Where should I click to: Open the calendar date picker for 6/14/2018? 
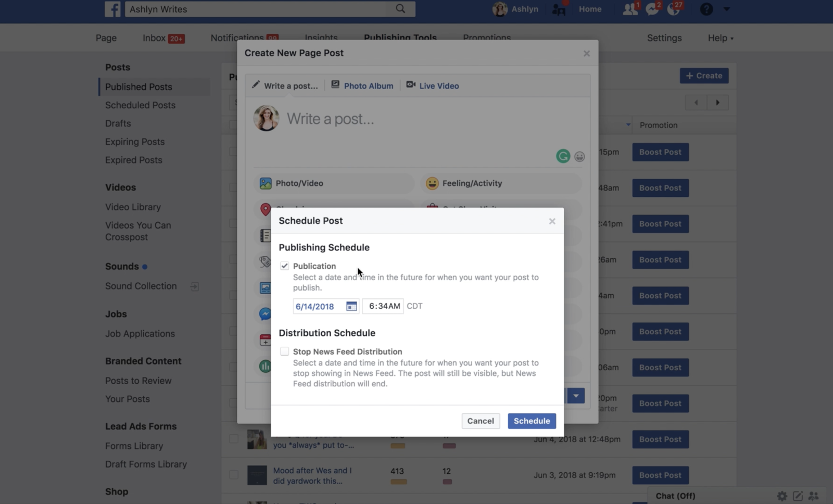351,306
